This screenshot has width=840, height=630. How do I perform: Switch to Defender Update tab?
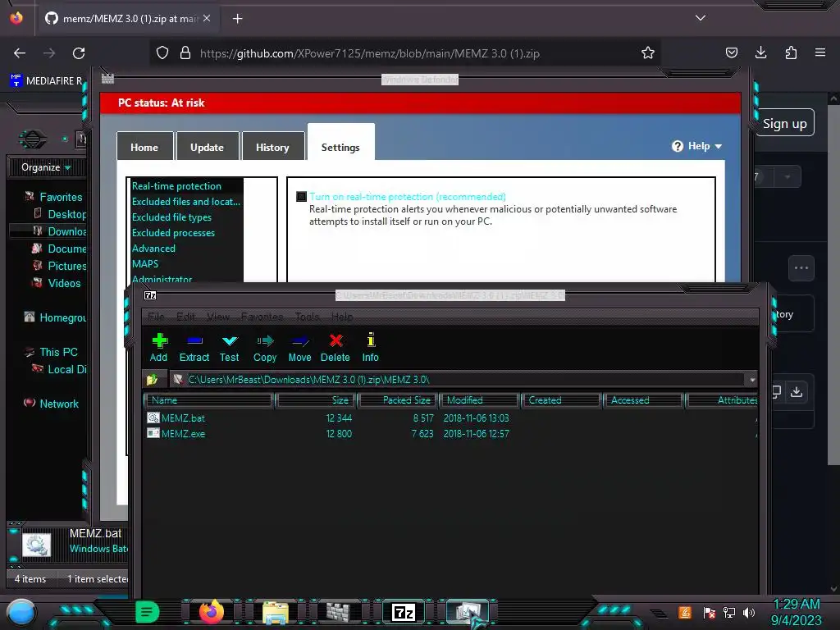tap(208, 147)
